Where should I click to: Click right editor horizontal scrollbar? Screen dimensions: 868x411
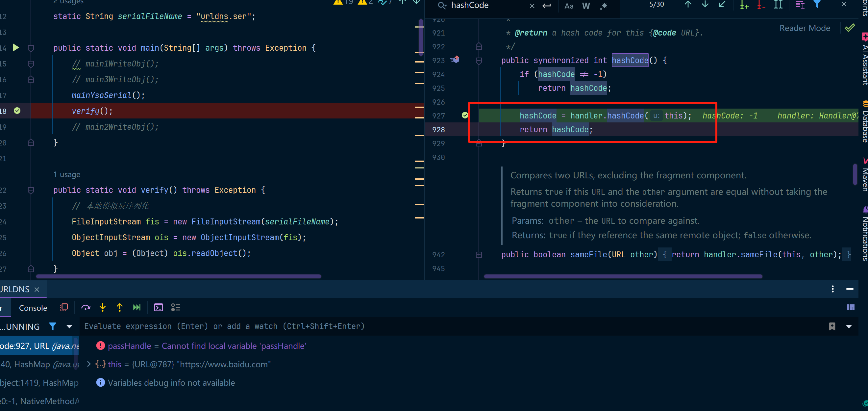tap(623, 276)
